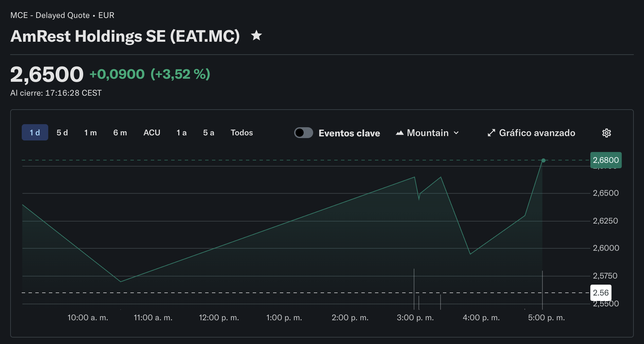
Task: Click the 2,6800 current price label
Action: [x=606, y=160]
